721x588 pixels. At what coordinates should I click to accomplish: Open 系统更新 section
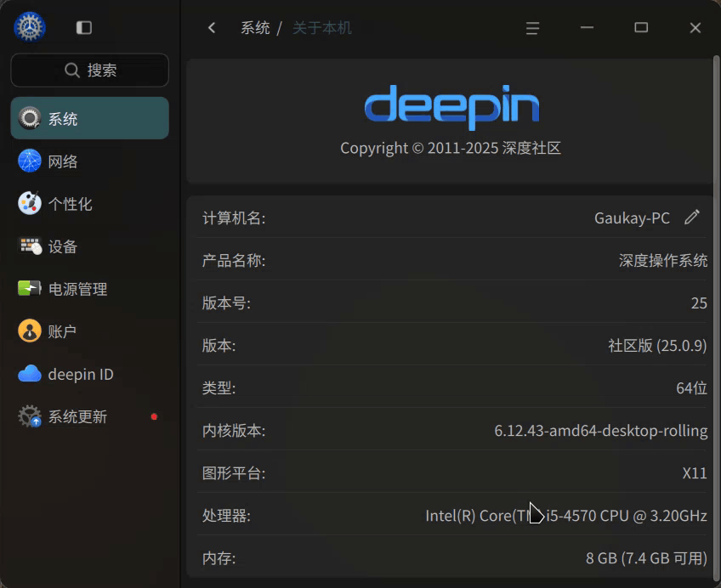coord(89,416)
